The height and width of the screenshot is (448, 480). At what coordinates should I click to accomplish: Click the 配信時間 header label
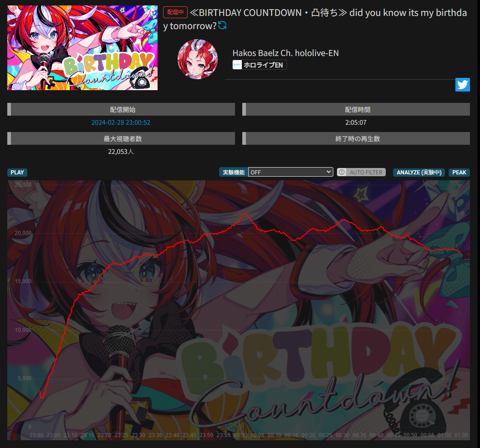[x=357, y=110]
